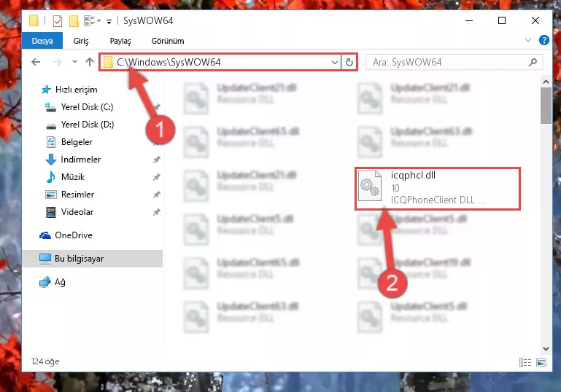Click the scrollbar up arrow

(546, 82)
